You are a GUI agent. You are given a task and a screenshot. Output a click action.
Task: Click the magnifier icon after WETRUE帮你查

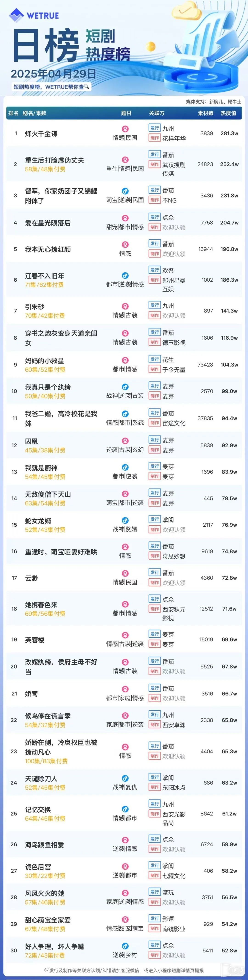point(87,87)
